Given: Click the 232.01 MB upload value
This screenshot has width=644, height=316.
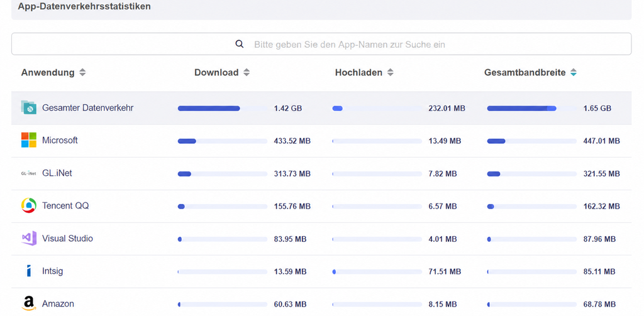Looking at the screenshot, I should (447, 109).
